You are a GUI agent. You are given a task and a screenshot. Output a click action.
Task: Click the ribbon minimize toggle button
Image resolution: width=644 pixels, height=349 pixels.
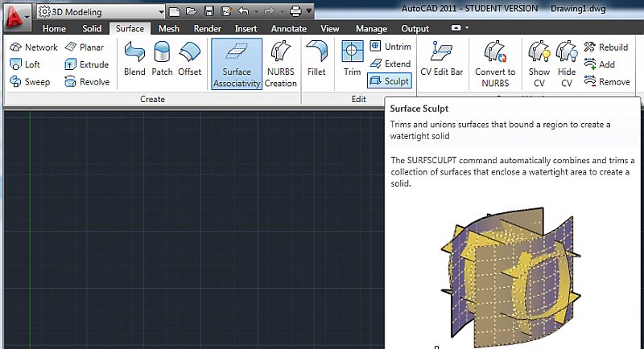(x=456, y=28)
